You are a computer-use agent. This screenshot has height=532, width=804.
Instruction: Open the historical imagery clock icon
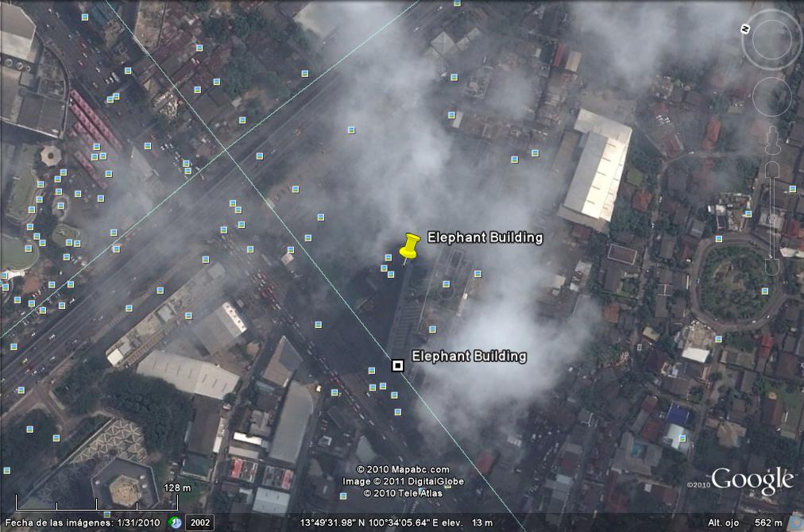pos(176,522)
